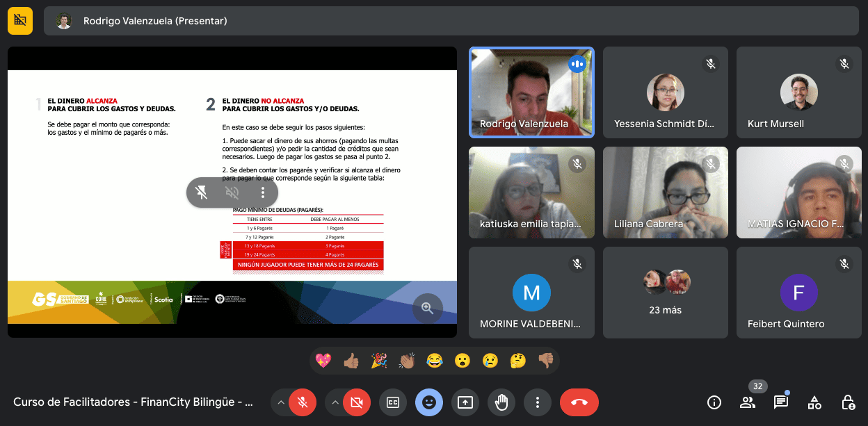Click Yessenia Schmidt's profile picture
Image resolution: width=868 pixels, height=426 pixels.
(666, 92)
